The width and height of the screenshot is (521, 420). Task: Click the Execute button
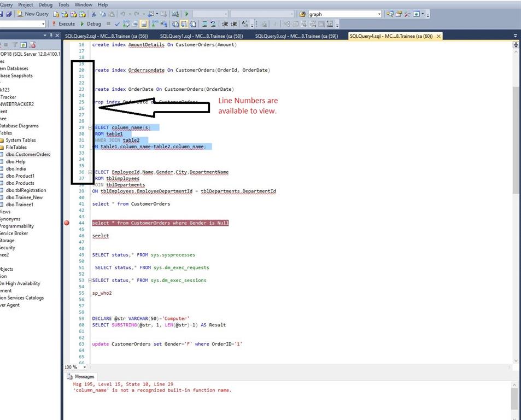pos(63,24)
